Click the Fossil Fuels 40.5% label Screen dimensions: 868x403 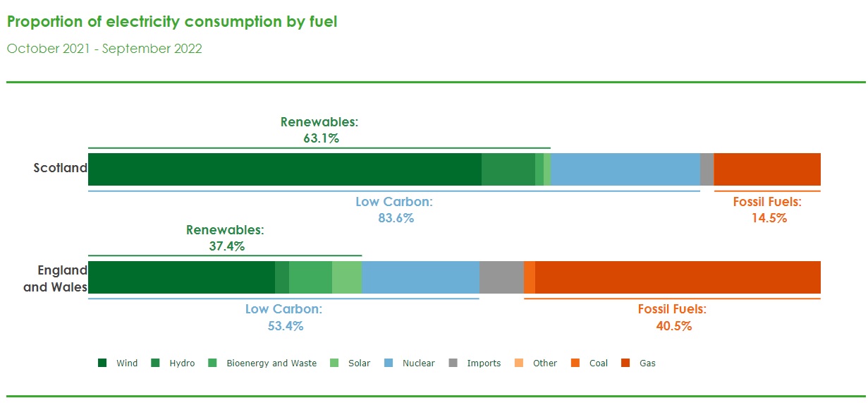pos(673,318)
